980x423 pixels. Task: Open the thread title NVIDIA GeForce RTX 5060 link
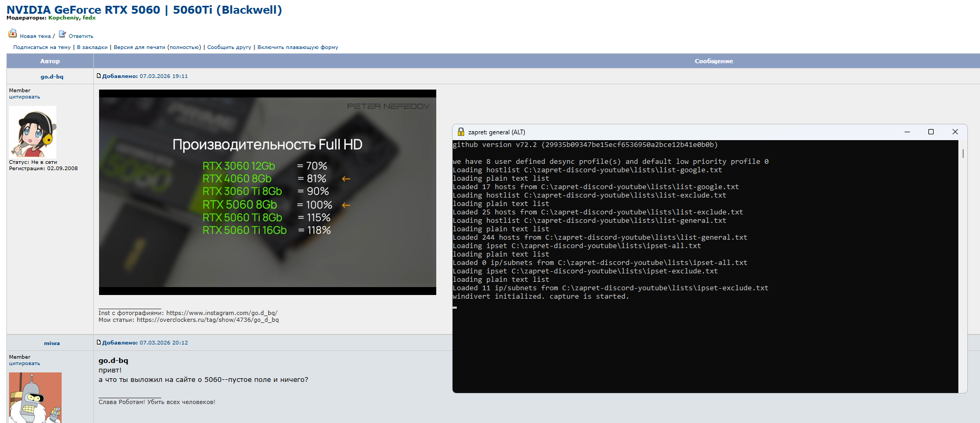coord(144,9)
